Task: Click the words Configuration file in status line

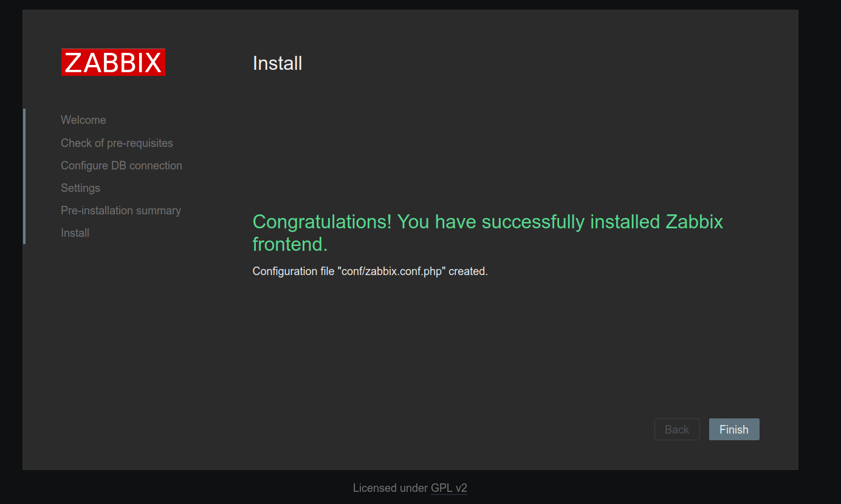Action: (293, 271)
